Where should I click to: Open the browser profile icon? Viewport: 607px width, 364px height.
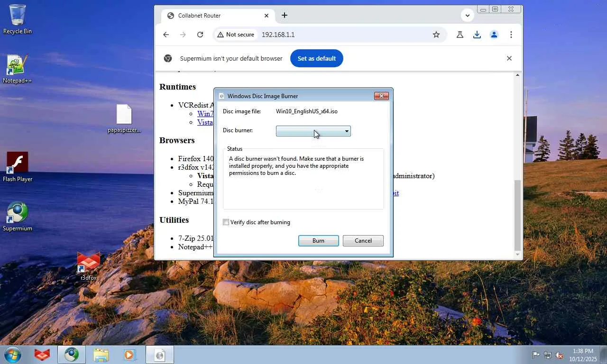click(x=494, y=35)
